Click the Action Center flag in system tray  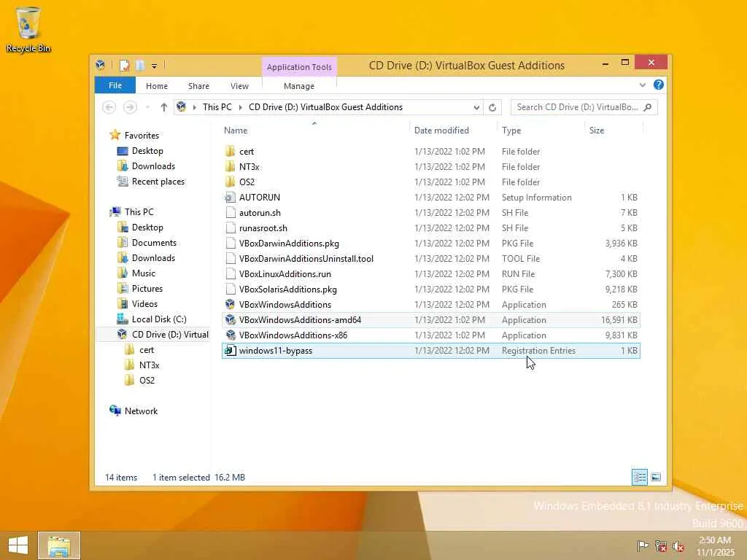(x=643, y=545)
